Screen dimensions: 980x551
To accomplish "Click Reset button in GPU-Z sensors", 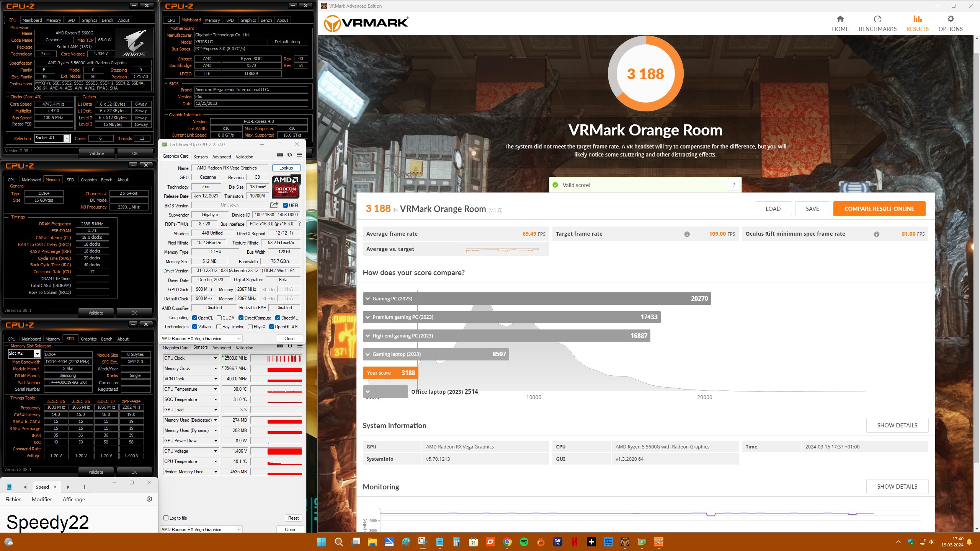I will [x=293, y=518].
